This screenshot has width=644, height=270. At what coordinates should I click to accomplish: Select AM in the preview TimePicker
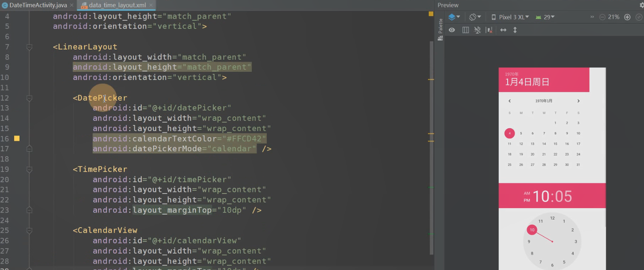527,193
